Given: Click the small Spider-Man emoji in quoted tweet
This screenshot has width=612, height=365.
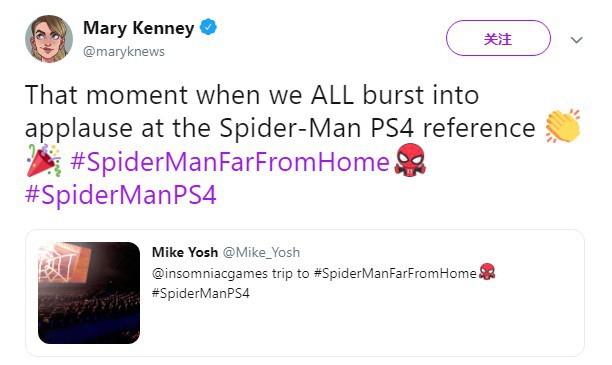Looking at the screenshot, I should tap(487, 272).
